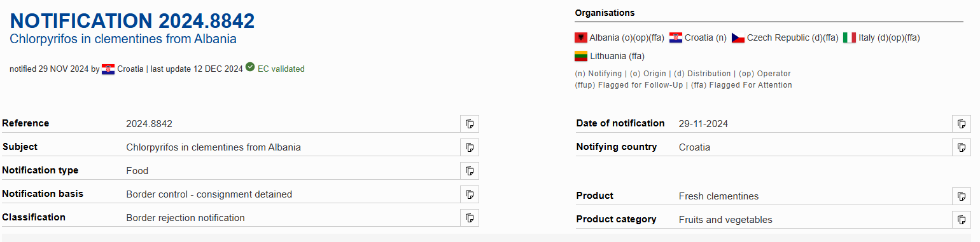
Task: Click the Organisations section header
Action: [605, 13]
